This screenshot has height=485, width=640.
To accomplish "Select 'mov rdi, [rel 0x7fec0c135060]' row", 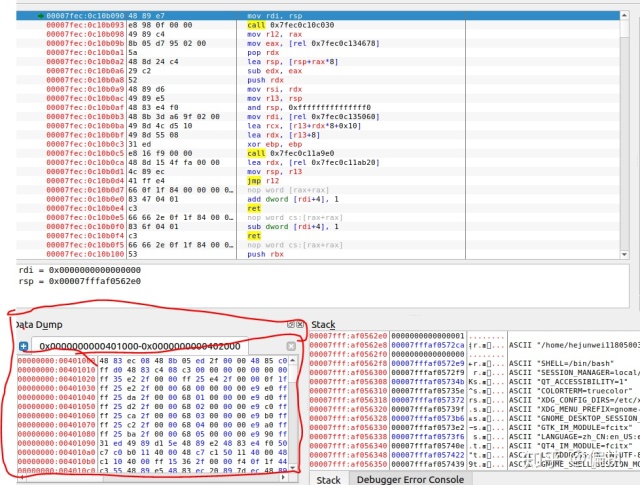I will (x=318, y=116).
